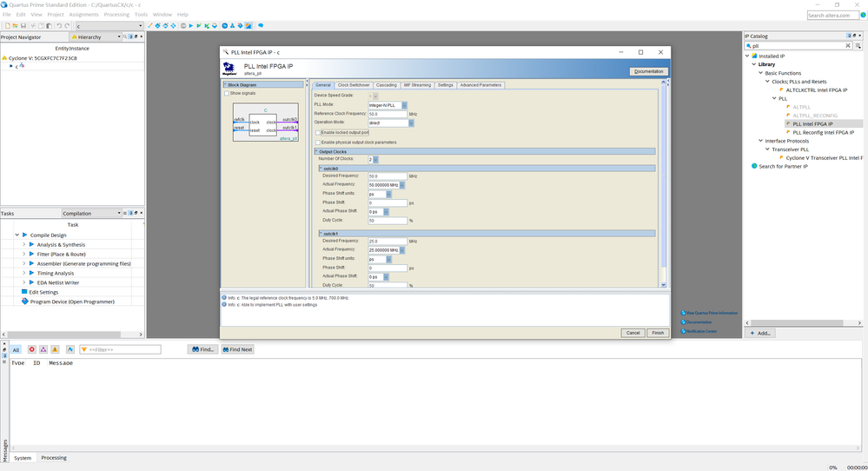Toggle the warning messages filter icon

pyautogui.click(x=55, y=349)
